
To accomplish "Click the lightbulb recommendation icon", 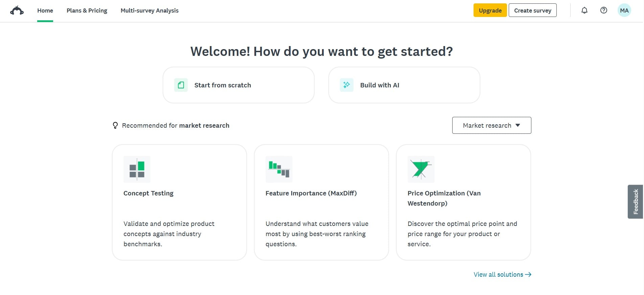I will tap(115, 126).
